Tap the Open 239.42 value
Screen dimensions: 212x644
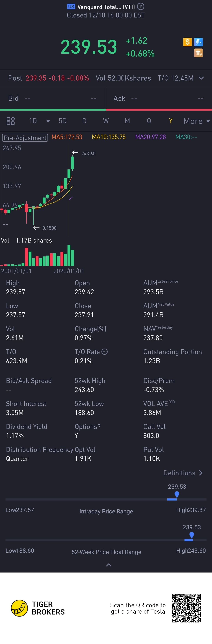coord(84,292)
